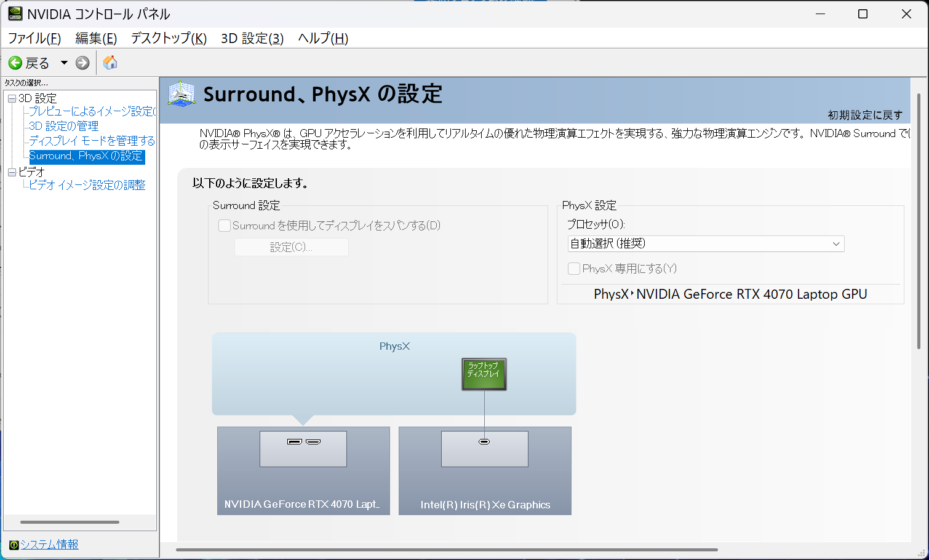The image size is (929, 560).
Task: Click the task pane horizontal scrollbar
Action: pos(70,522)
